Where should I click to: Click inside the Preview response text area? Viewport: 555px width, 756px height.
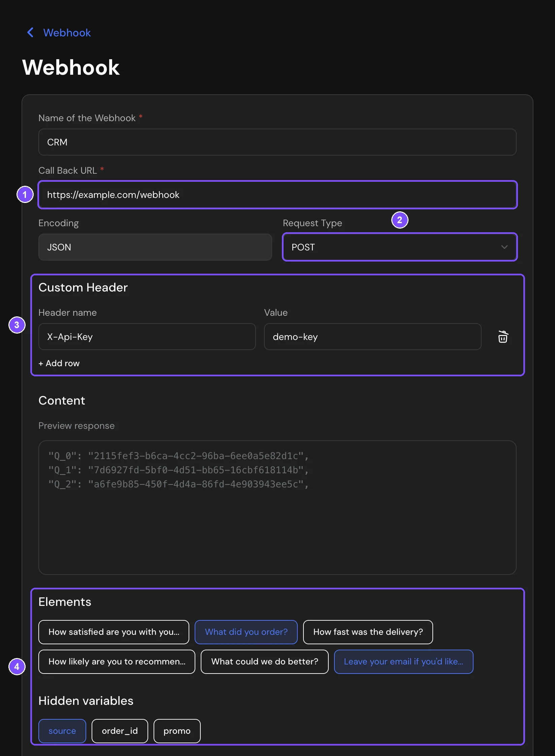click(x=277, y=507)
